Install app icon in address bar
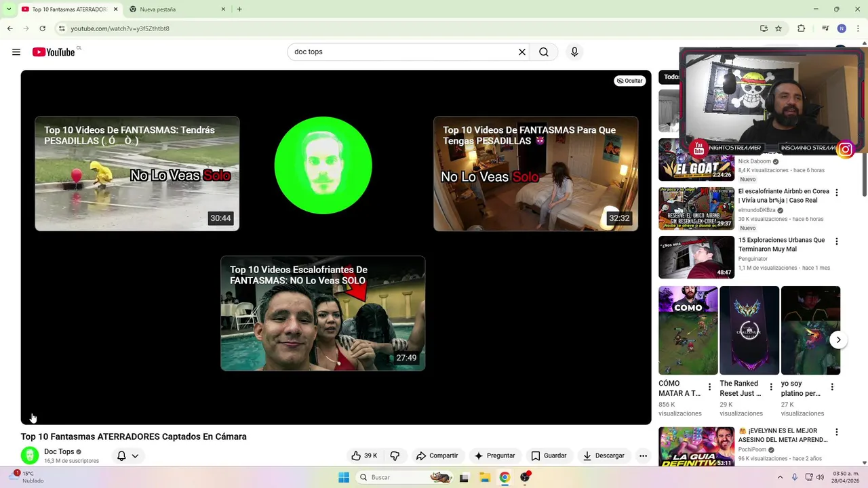The width and height of the screenshot is (868, 488). (764, 28)
